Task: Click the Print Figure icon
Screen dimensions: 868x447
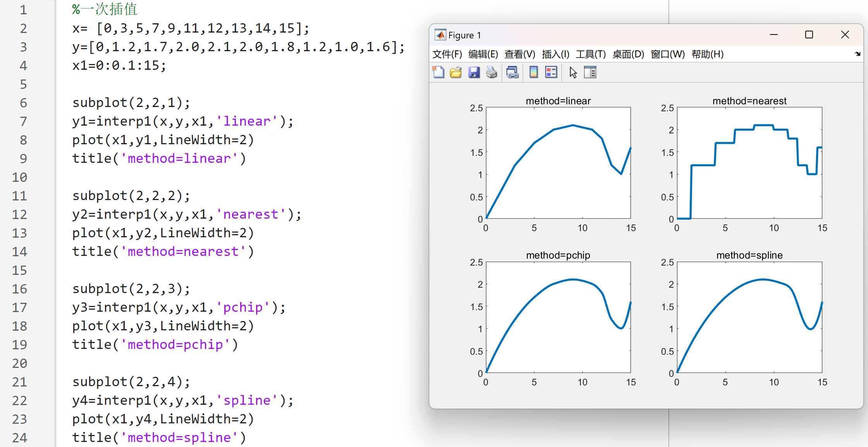Action: click(x=492, y=72)
